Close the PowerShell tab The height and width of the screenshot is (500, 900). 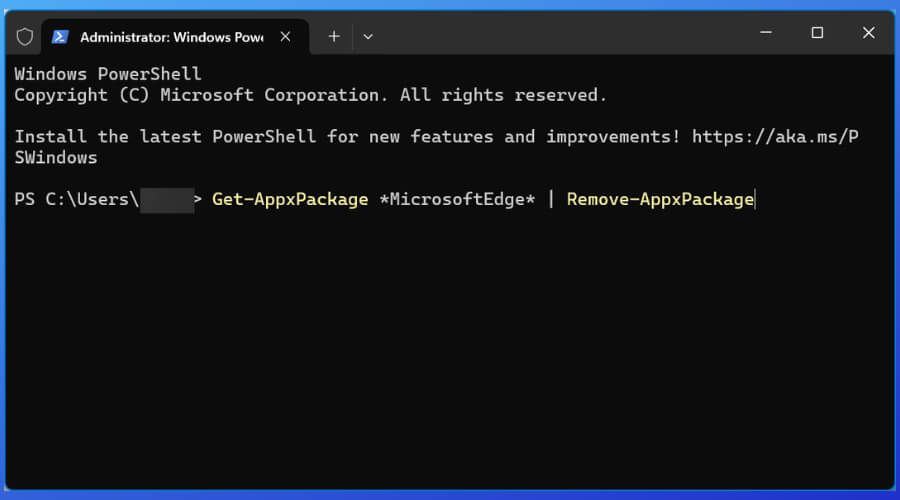[x=285, y=37]
